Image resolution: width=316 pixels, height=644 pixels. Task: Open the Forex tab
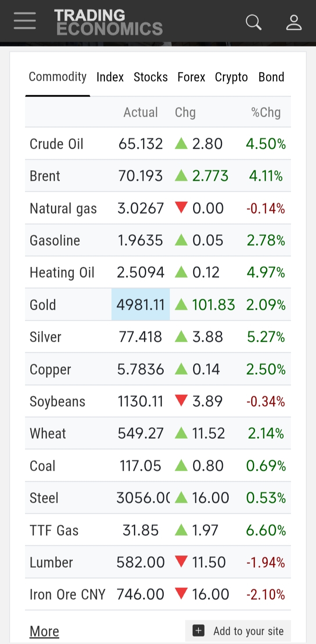(191, 77)
